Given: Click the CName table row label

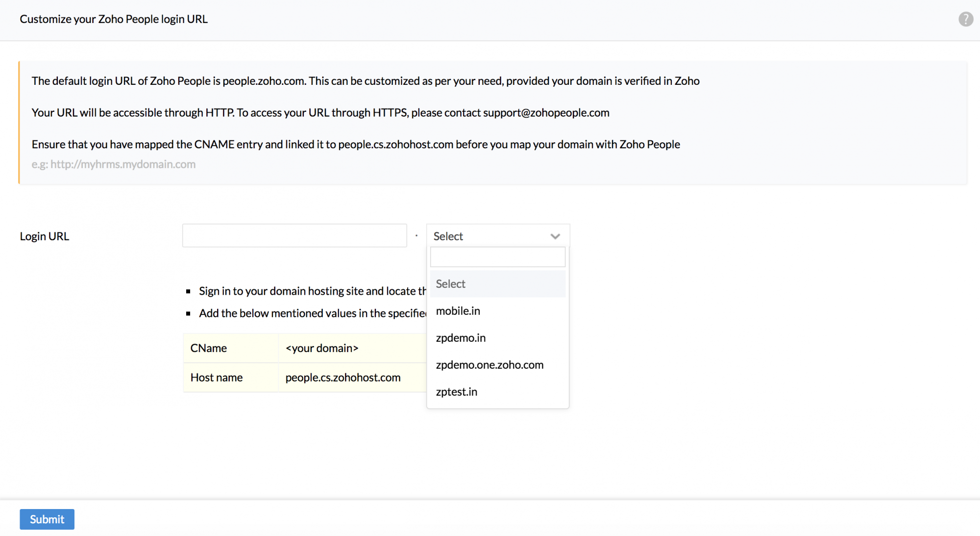Looking at the screenshot, I should pyautogui.click(x=209, y=348).
